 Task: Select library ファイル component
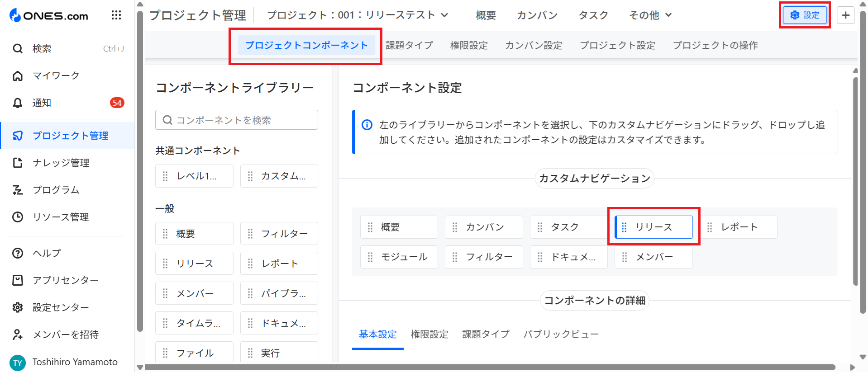[194, 352]
